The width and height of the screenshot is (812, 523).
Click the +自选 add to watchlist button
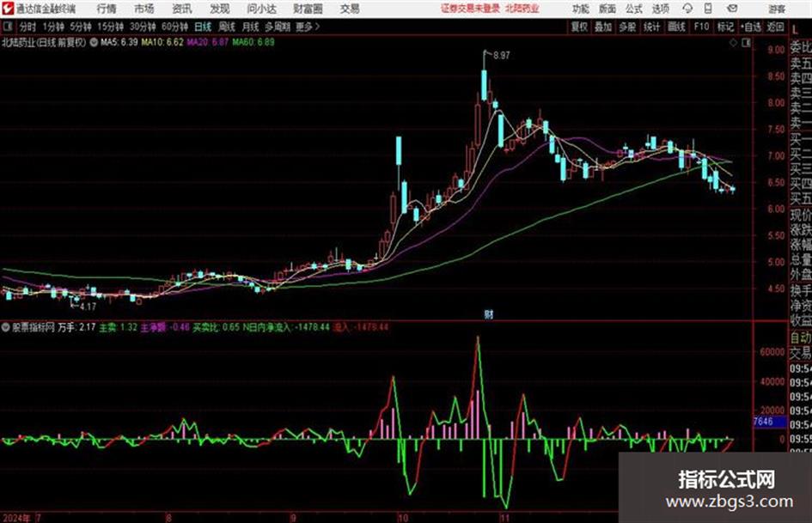click(x=750, y=27)
